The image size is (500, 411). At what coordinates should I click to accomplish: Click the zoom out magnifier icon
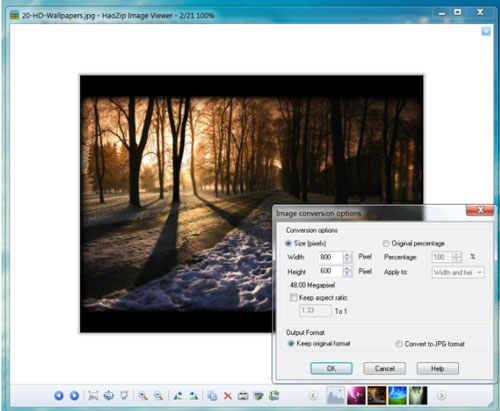159,396
